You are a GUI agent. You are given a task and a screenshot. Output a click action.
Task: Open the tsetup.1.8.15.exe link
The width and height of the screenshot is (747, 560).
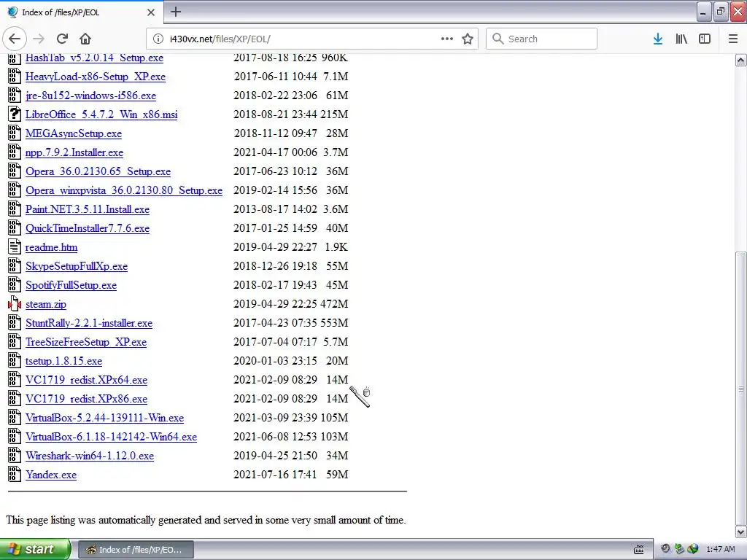click(63, 362)
